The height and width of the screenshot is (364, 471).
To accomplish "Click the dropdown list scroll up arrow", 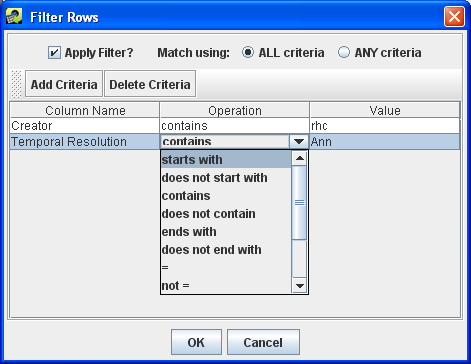I will 299,158.
